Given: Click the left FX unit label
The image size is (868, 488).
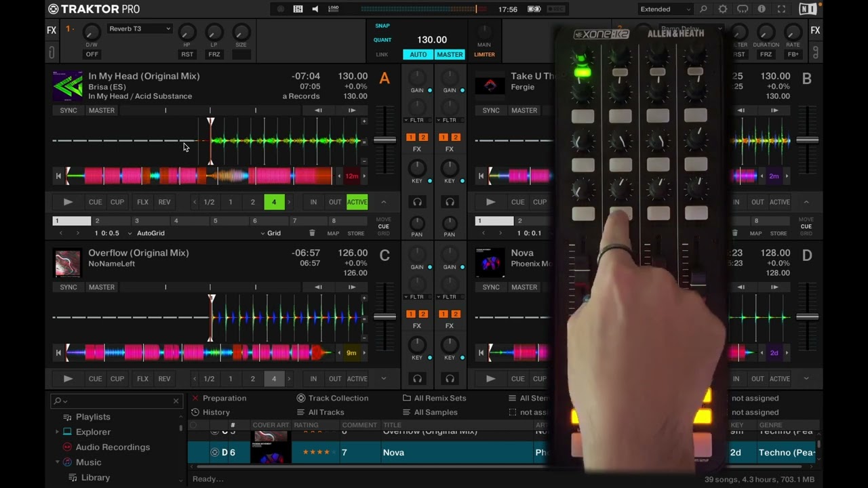Looking at the screenshot, I should pyautogui.click(x=52, y=30).
